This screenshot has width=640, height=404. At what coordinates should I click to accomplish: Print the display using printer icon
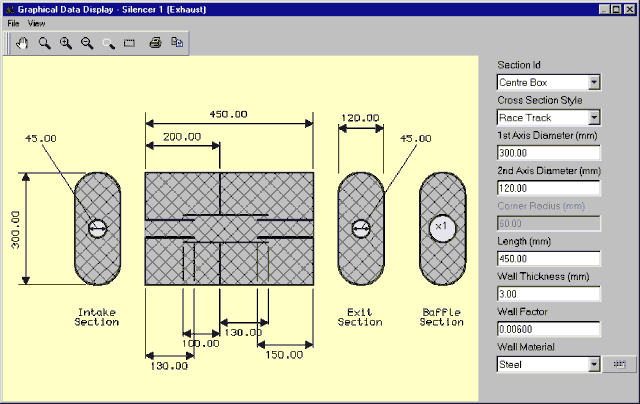point(156,43)
